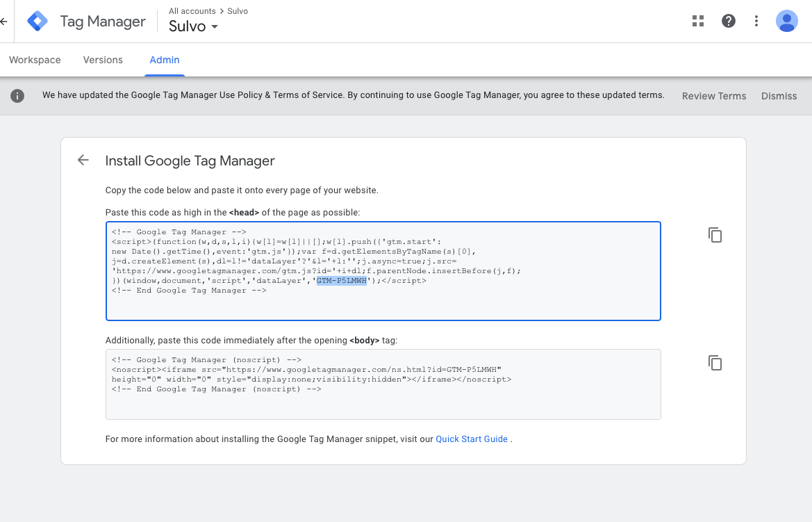Go back using top-left arrow
This screenshot has height=522, width=812.
click(3, 22)
